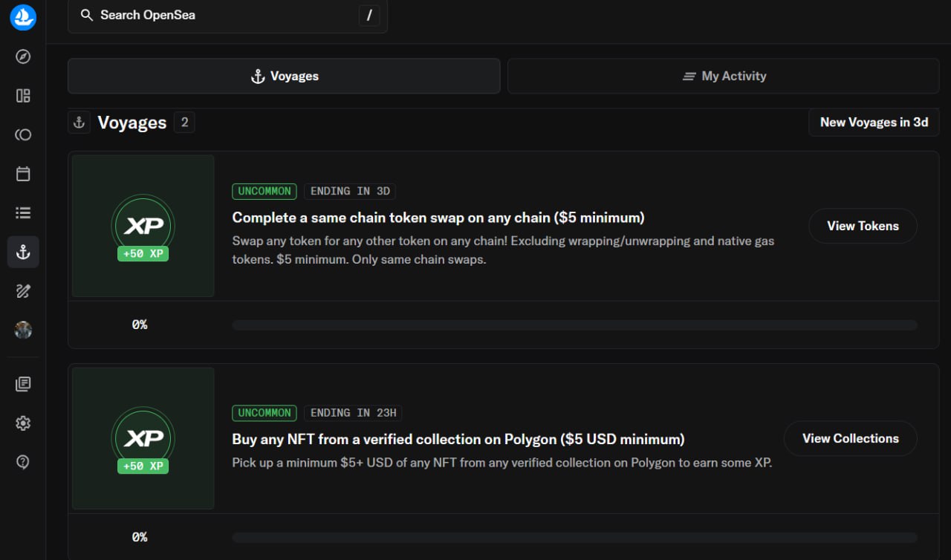This screenshot has height=560, width=951.
Task: Open the collections layout icon in sidebar
Action: point(23,95)
